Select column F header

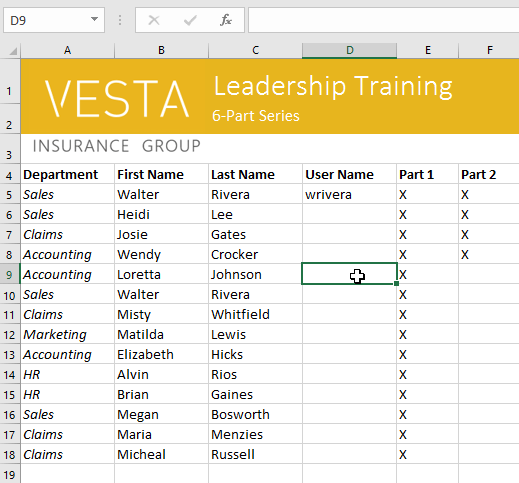click(x=489, y=50)
